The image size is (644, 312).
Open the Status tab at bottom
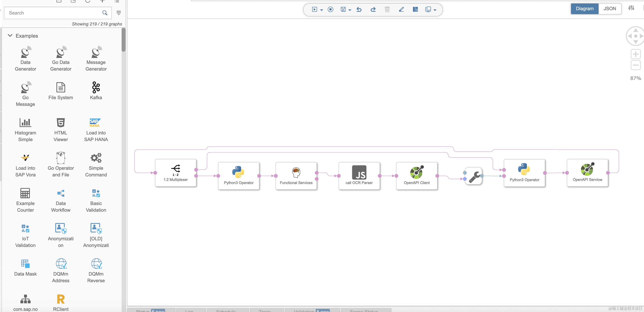point(143,311)
